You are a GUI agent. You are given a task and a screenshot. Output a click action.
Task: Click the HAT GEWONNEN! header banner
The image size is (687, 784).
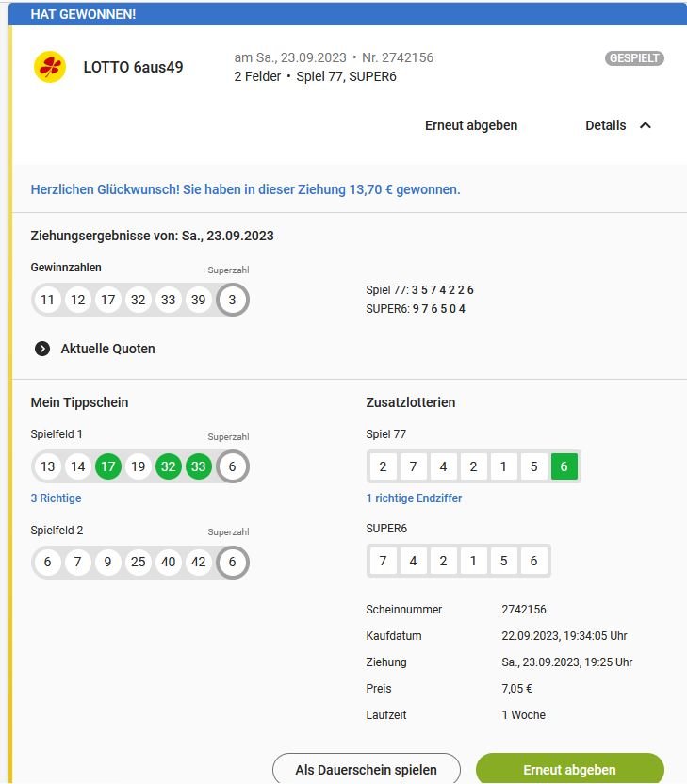click(348, 14)
